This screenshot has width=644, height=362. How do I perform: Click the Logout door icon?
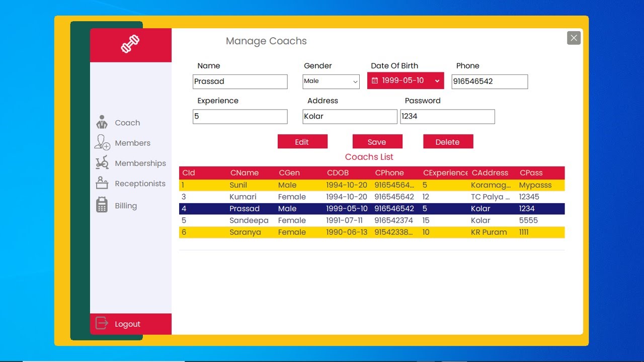(102, 323)
